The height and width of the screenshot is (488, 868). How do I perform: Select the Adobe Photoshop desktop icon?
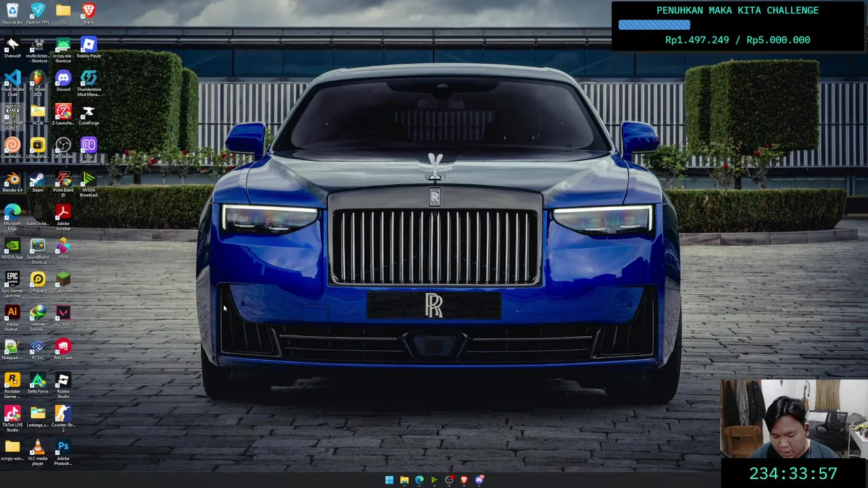pos(63,453)
